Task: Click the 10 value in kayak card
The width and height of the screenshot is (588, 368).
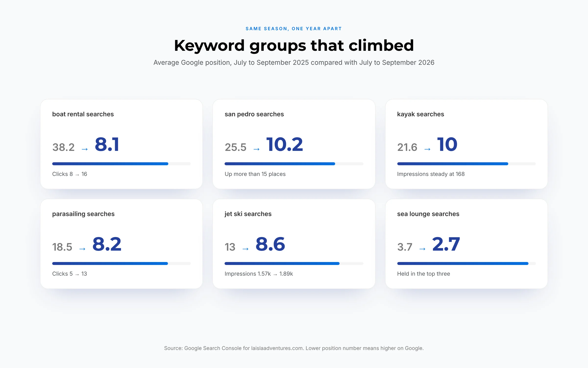Action: point(447,145)
